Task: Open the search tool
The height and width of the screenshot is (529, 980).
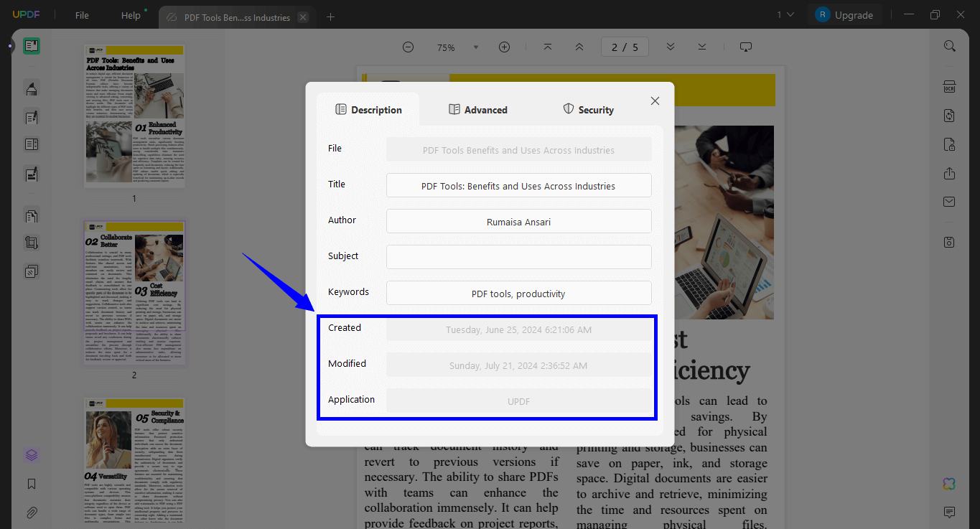Action: [949, 45]
